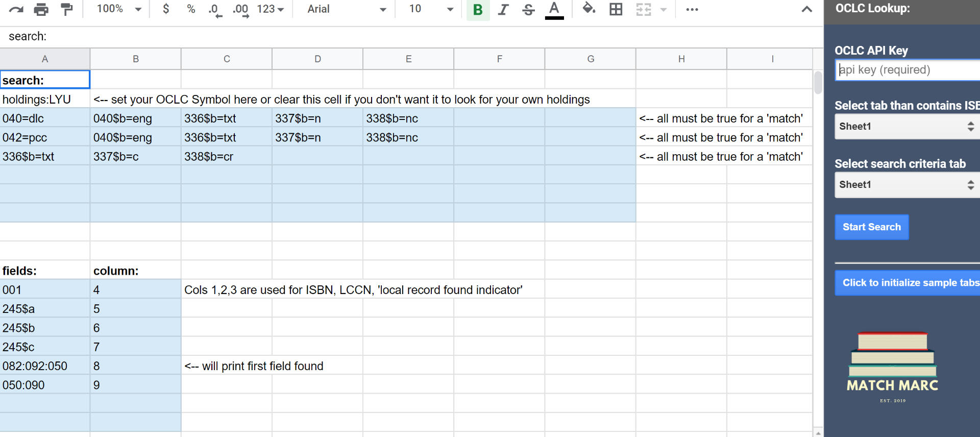Image resolution: width=980 pixels, height=437 pixels.
Task: Apply percent format
Action: coord(191,9)
